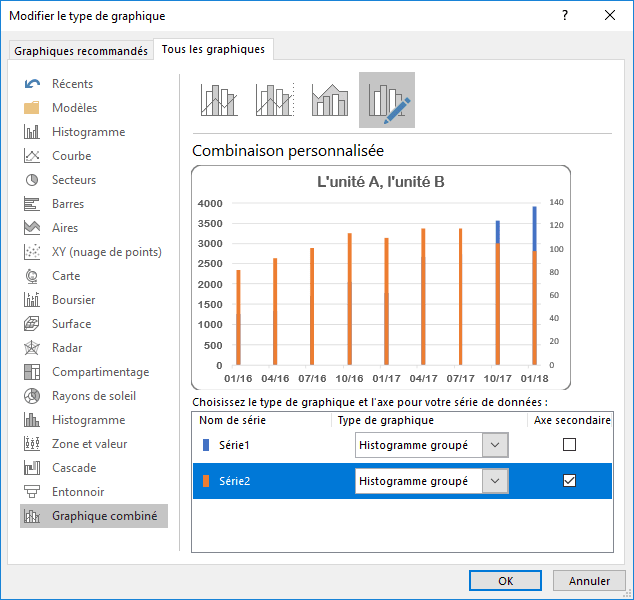
Task: Enable secondary axis for Série1
Action: tap(569, 445)
